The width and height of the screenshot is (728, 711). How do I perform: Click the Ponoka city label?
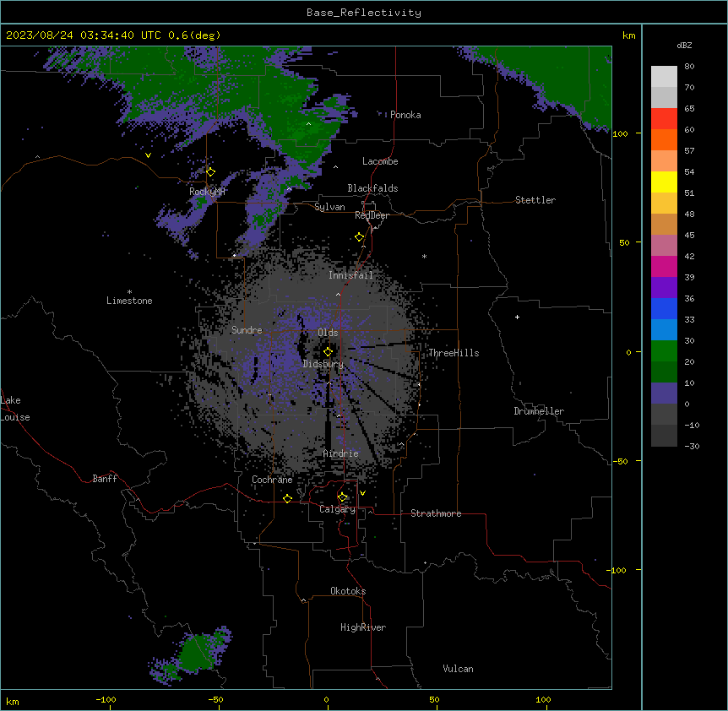point(405,115)
